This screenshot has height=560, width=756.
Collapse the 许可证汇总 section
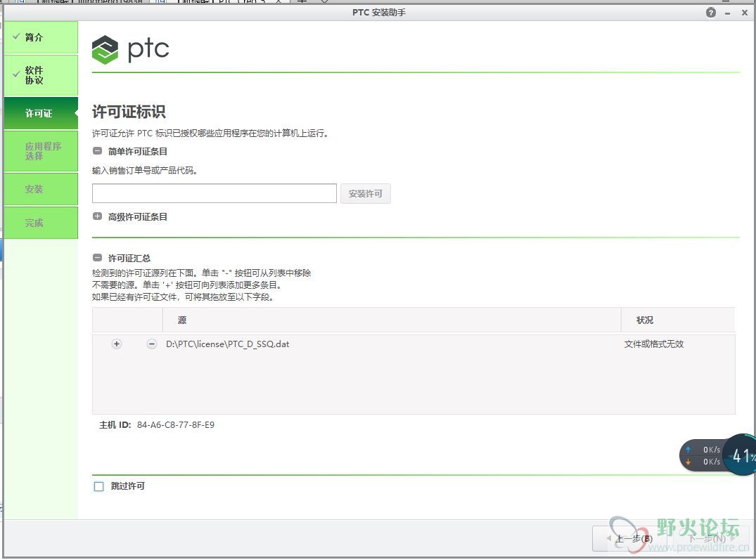click(97, 258)
